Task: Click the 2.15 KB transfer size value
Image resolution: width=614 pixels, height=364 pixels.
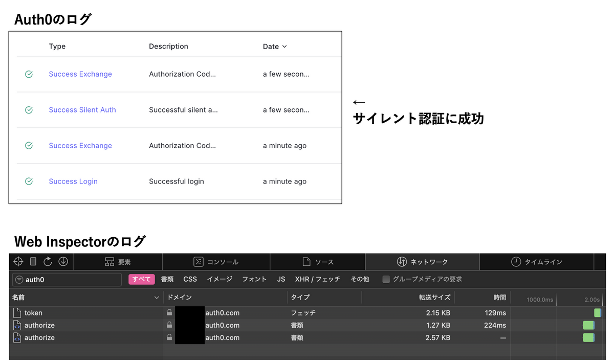Action: 438,313
